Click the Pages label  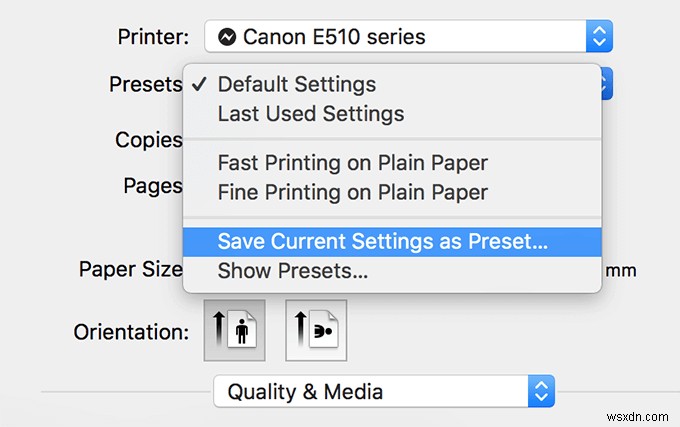153,186
